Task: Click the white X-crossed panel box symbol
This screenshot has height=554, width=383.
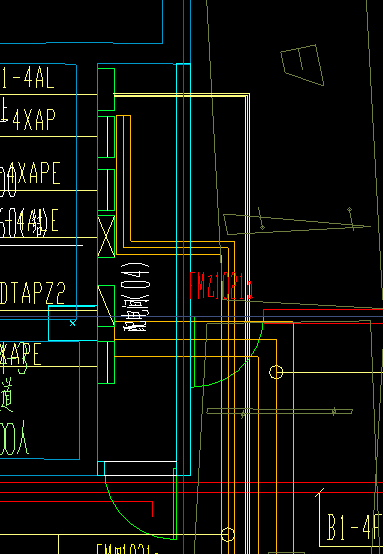Action: point(106,236)
